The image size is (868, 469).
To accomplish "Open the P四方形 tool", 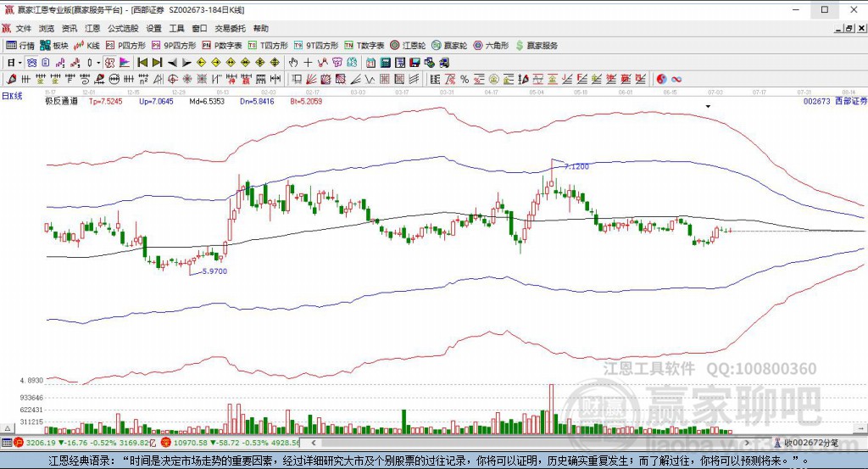I will (125, 46).
